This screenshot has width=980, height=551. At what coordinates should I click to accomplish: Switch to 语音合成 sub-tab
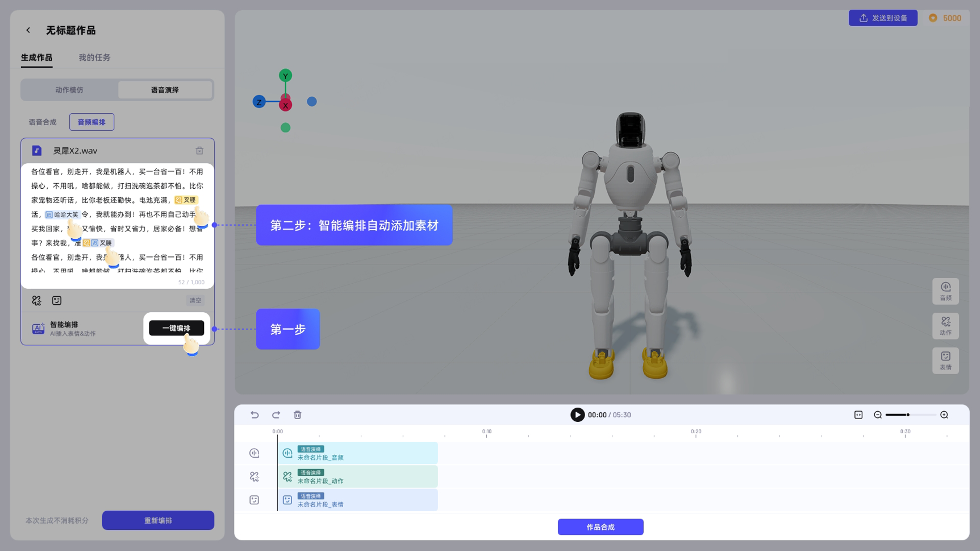tap(43, 122)
